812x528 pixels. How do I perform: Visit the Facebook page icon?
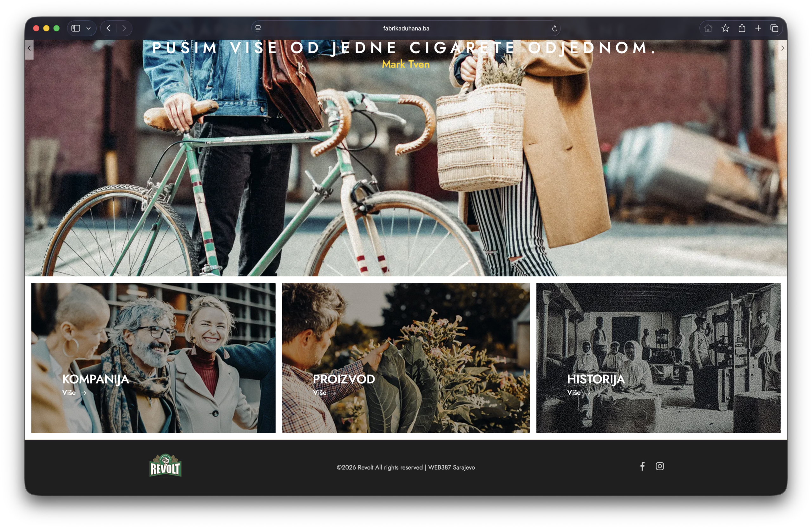click(x=642, y=466)
